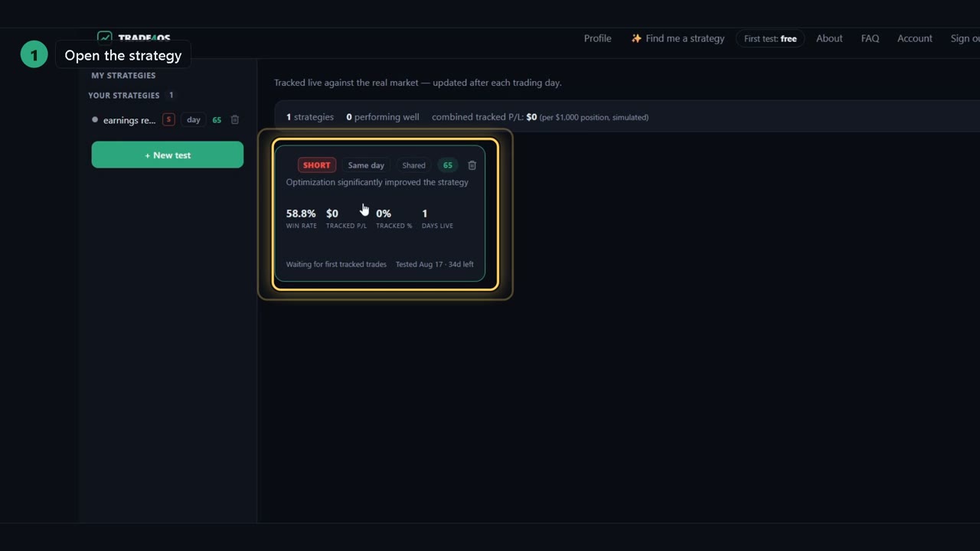This screenshot has height=551, width=980.
Task: Click the '0 performing well' summary text
Action: 383,117
